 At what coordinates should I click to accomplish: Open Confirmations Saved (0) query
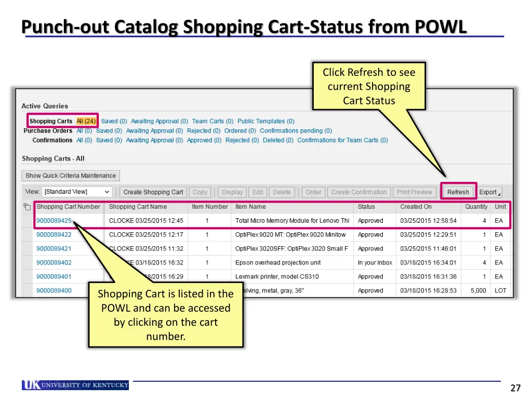[109, 140]
